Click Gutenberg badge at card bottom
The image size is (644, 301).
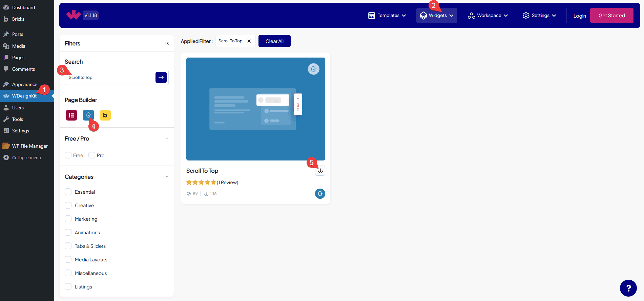coord(320,194)
